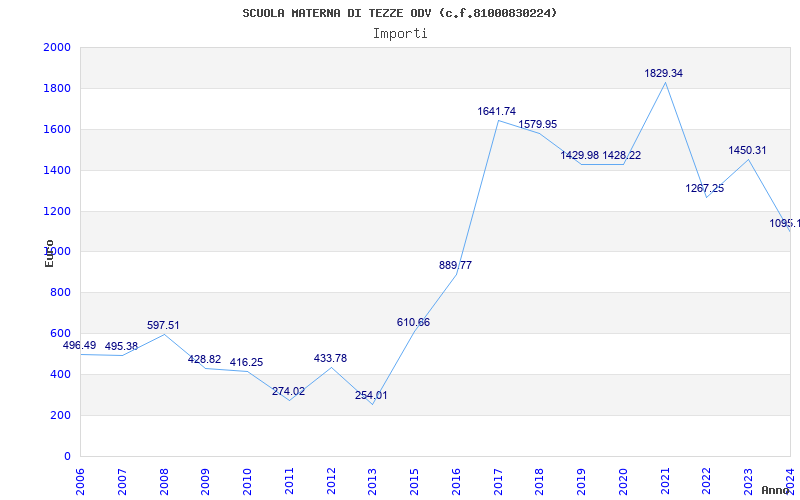Click the 2021 year axis label
The width and height of the screenshot is (800, 500).
tap(665, 478)
